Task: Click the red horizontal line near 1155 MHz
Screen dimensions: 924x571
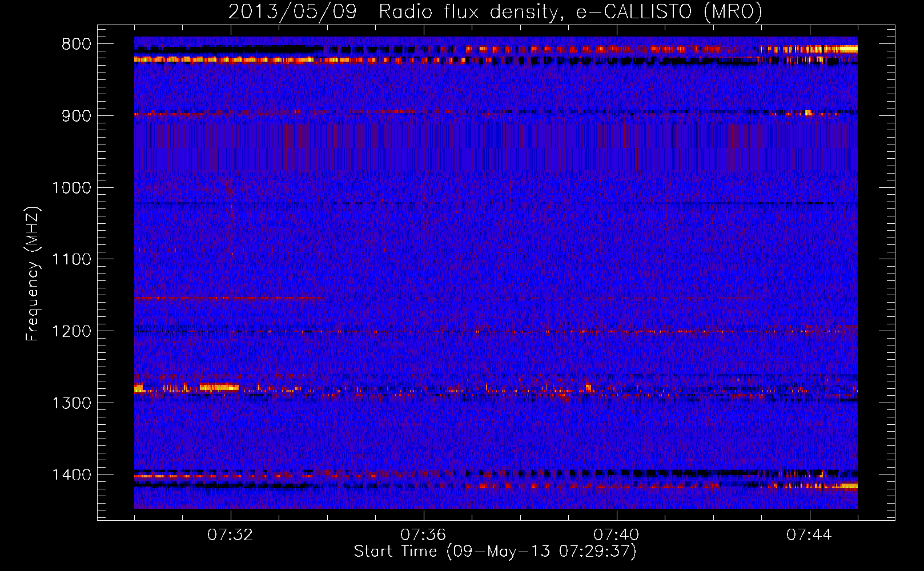Action: point(228,298)
